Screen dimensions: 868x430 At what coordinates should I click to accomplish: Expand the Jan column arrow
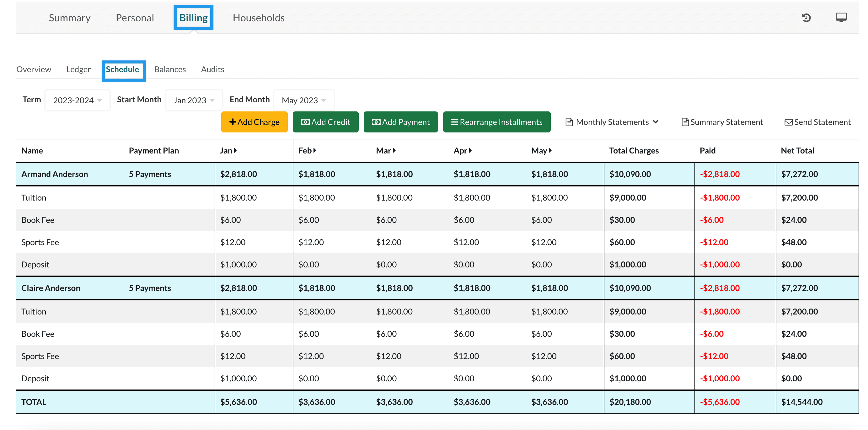(236, 151)
